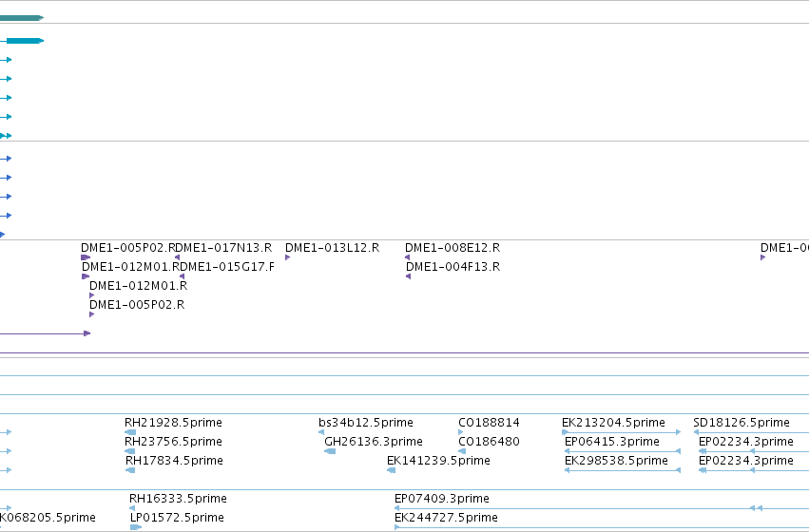This screenshot has width=809, height=532.
Task: Click the GH26136.3prime blue arrow glyph
Action: 330,451
